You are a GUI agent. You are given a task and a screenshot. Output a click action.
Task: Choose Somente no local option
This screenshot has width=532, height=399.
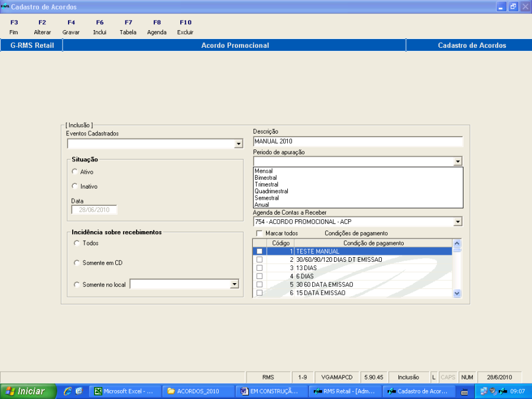pos(77,284)
